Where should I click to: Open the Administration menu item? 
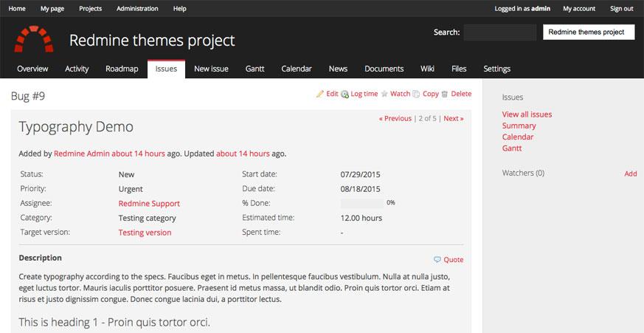coord(136,9)
